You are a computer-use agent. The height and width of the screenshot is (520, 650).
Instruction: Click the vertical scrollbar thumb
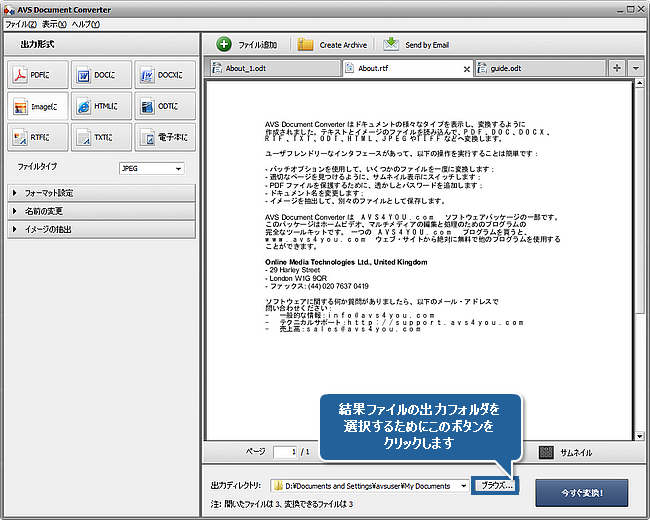coord(639,200)
